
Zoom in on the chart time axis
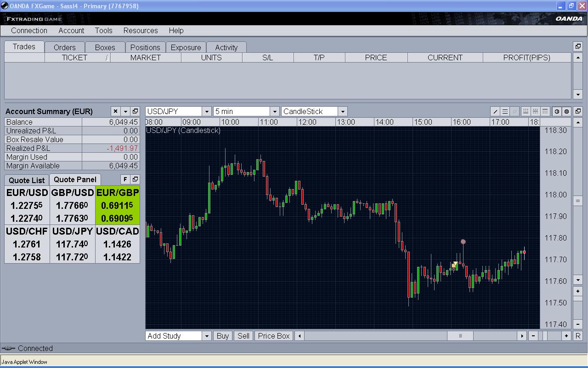pos(566,336)
